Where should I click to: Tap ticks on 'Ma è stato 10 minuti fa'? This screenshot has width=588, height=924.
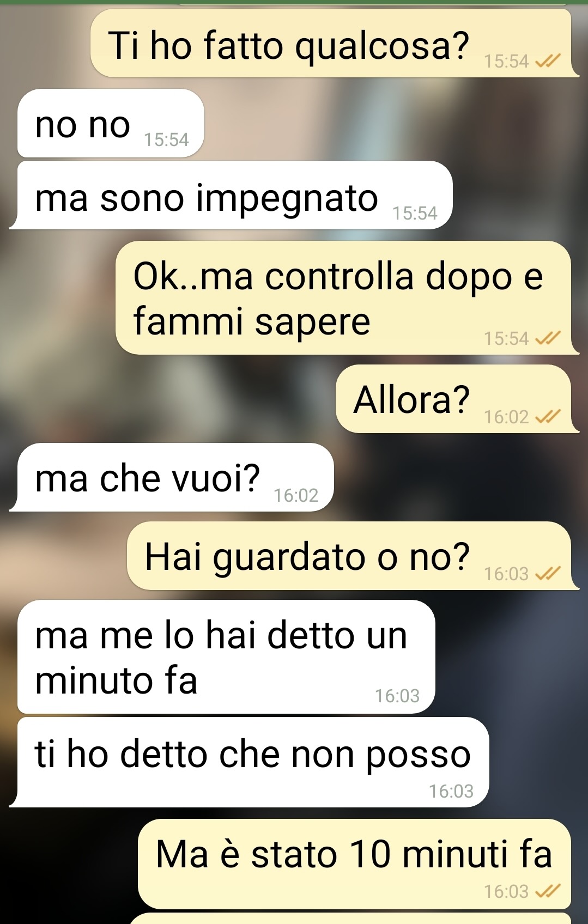click(x=547, y=891)
